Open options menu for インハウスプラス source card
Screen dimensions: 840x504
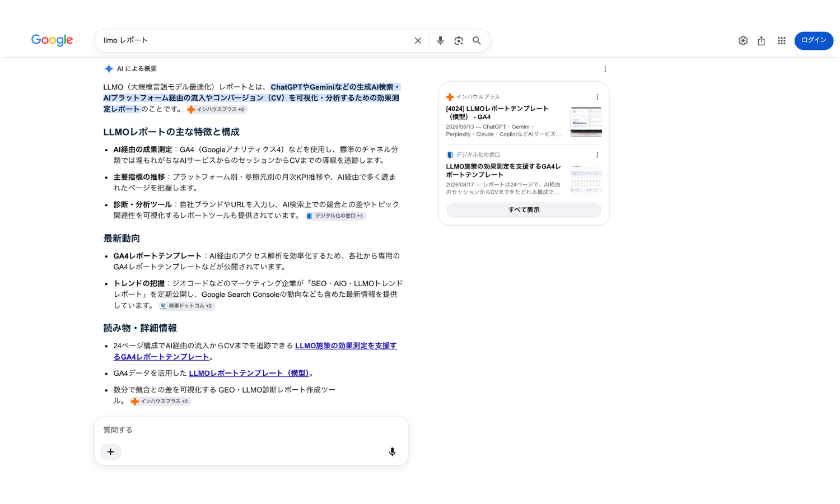(598, 97)
